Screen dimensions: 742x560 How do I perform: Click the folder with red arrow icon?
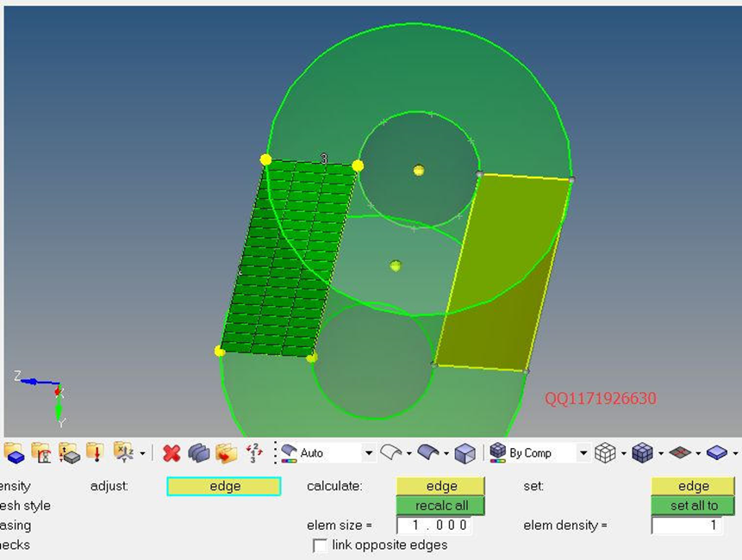(226, 453)
